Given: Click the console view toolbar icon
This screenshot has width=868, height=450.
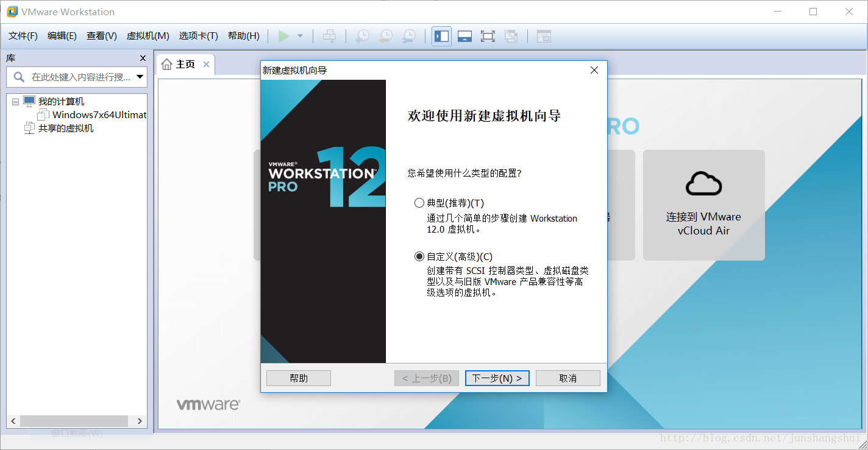Looking at the screenshot, I should (543, 37).
